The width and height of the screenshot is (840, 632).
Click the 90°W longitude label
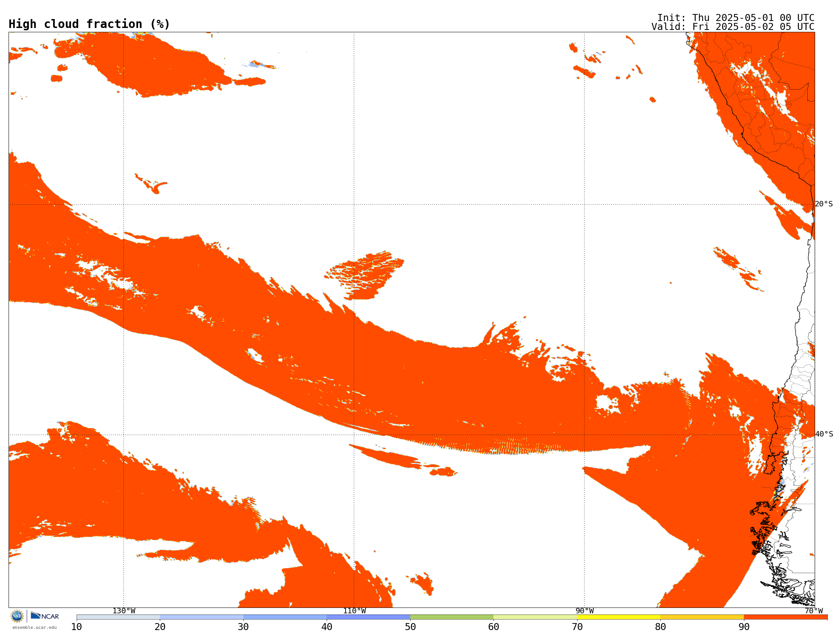pyautogui.click(x=584, y=611)
